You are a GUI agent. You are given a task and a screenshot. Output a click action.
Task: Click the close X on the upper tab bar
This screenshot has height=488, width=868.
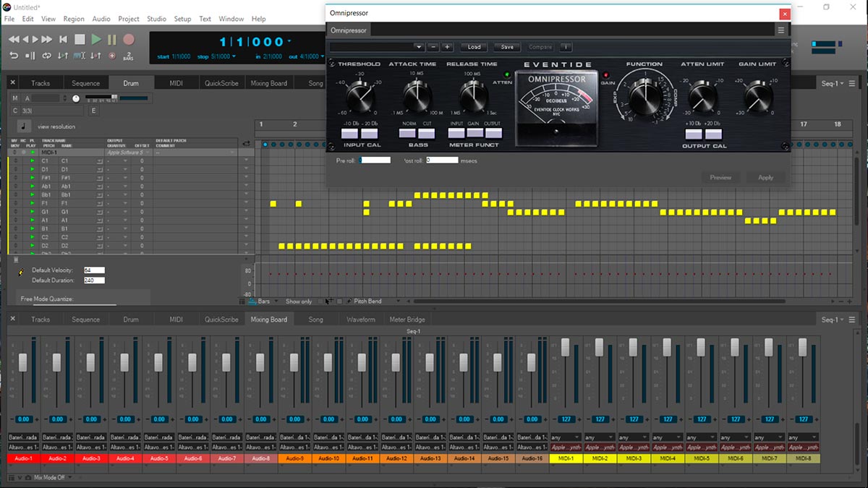click(13, 82)
